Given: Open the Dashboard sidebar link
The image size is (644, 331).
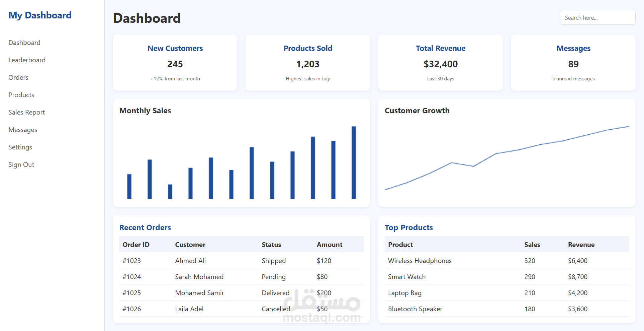Looking at the screenshot, I should 24,43.
